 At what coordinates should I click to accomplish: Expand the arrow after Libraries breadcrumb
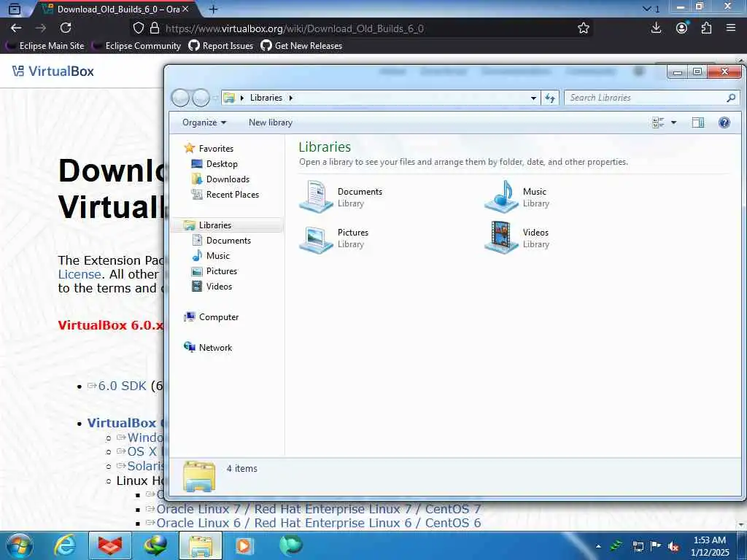pyautogui.click(x=290, y=98)
